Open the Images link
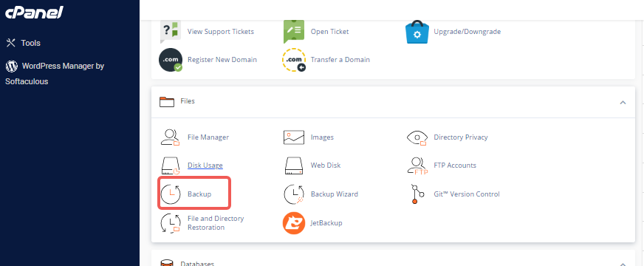 [x=322, y=137]
